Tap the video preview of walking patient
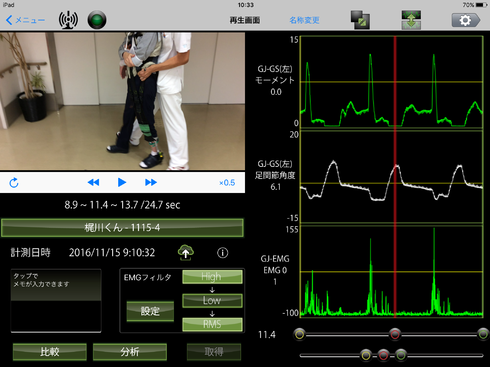This screenshot has height=367, width=490. (x=122, y=101)
